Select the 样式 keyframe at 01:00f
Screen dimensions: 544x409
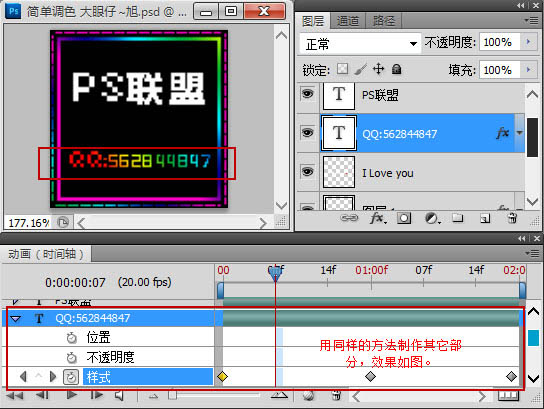(371, 376)
